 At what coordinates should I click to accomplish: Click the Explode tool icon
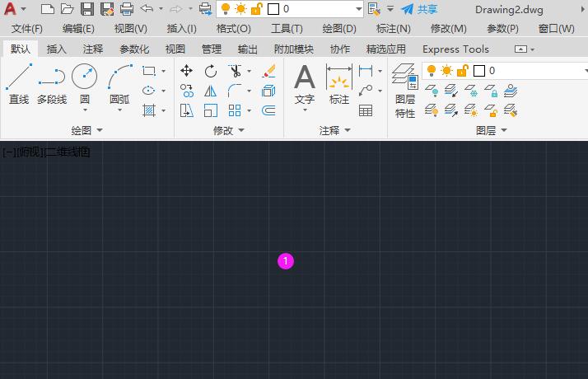click(268, 91)
